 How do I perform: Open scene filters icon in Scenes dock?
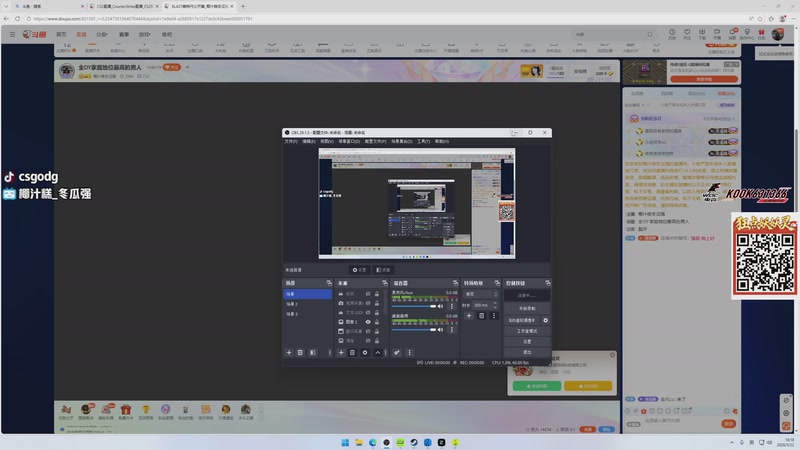tap(313, 353)
